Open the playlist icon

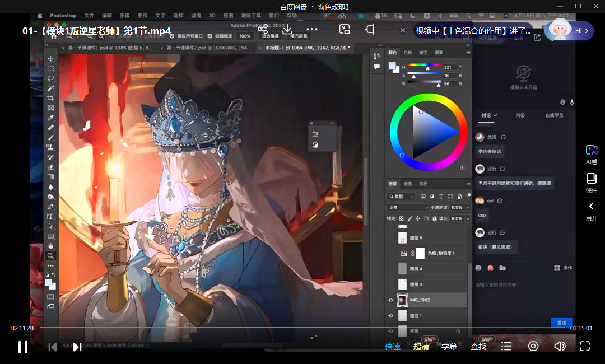[506, 346]
